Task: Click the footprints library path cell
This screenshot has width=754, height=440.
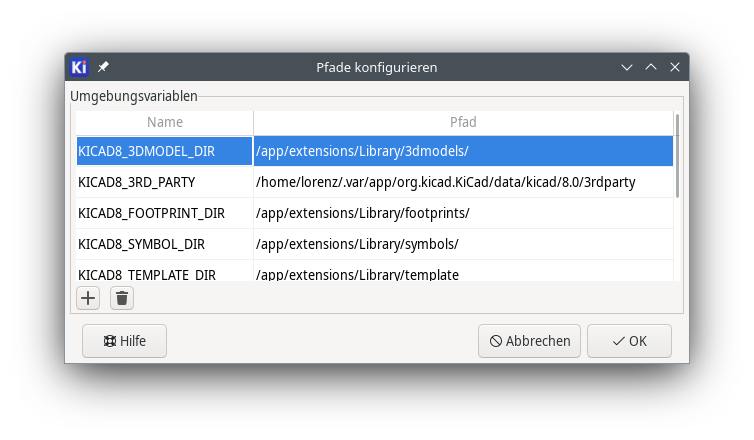Action: pos(464,213)
